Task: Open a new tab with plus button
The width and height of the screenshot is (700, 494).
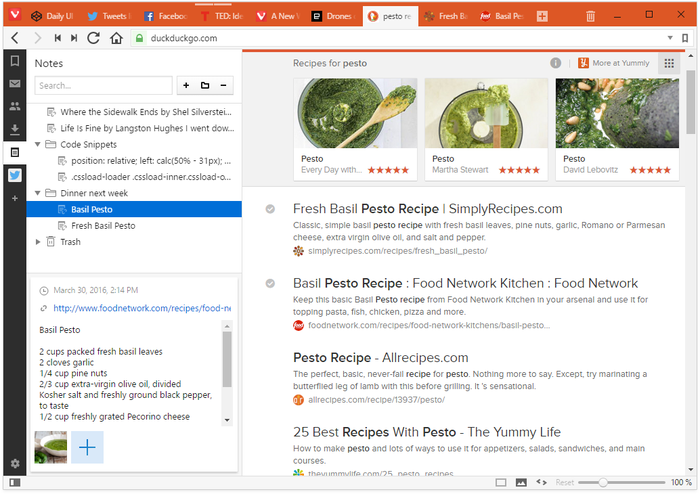Action: pyautogui.click(x=542, y=17)
